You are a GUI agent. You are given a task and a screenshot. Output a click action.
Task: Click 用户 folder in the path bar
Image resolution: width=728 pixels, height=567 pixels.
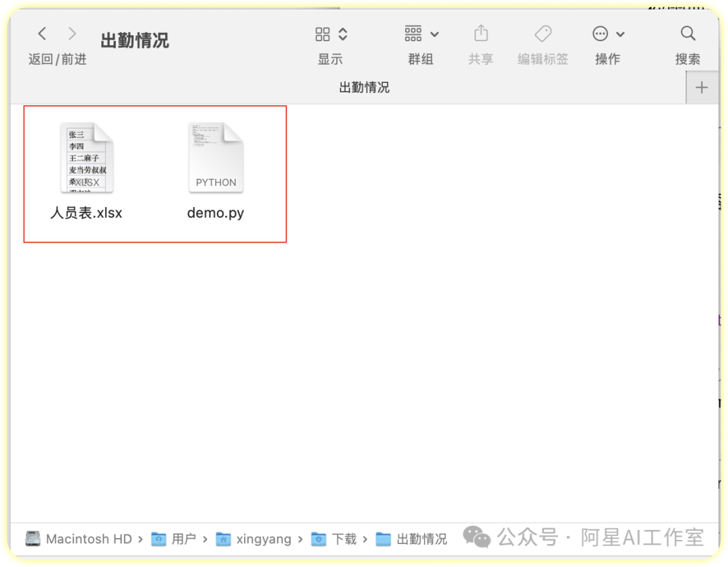pyautogui.click(x=174, y=539)
